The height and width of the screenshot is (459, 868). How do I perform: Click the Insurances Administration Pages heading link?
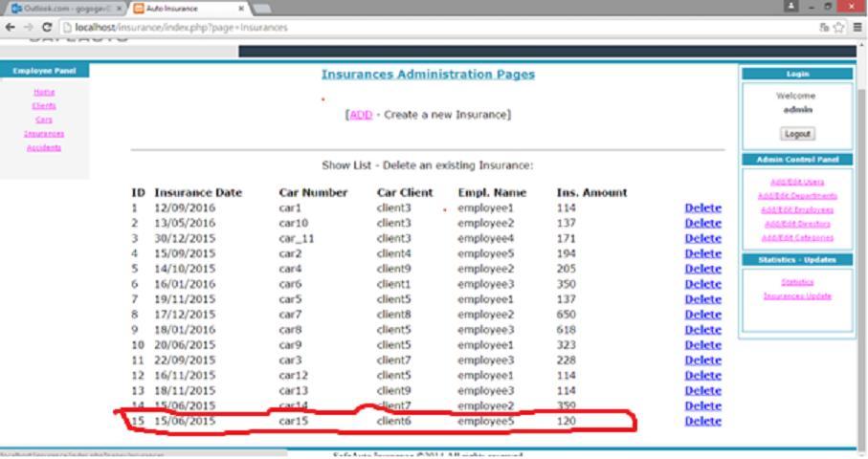tap(428, 74)
